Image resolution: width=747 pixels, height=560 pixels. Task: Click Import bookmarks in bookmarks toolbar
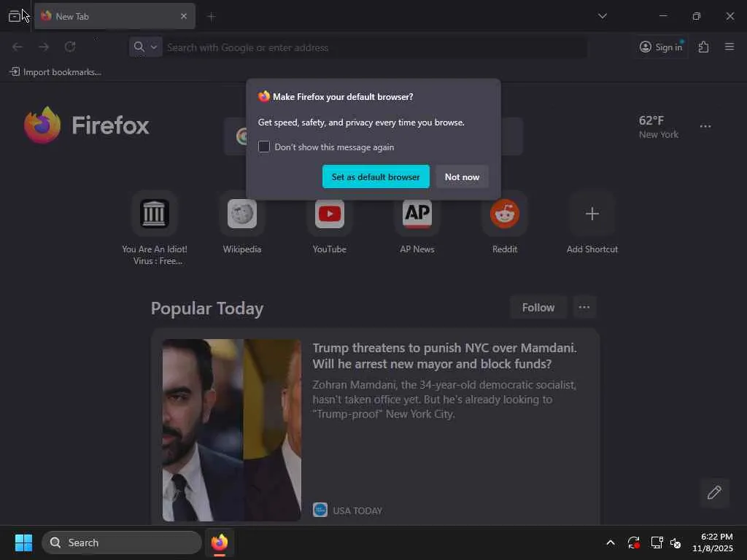(55, 72)
